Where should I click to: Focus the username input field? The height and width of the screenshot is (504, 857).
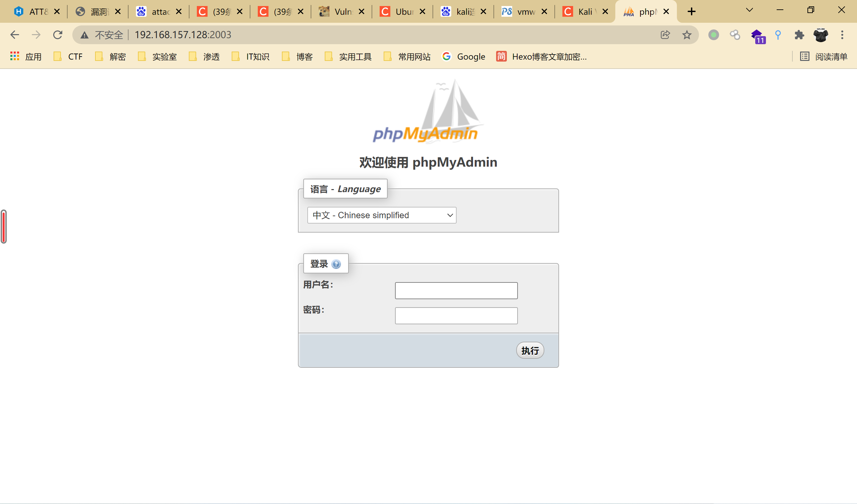click(x=456, y=290)
